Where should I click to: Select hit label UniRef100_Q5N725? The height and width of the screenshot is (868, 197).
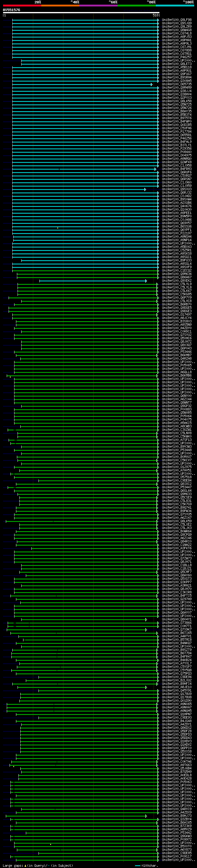point(177,104)
